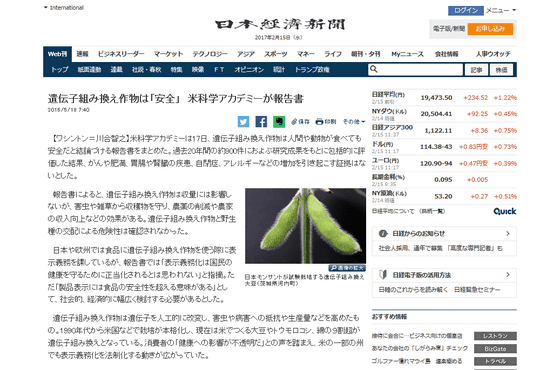Open NYダウ(ドル) market row
The image size is (560, 370).
[x=444, y=114]
